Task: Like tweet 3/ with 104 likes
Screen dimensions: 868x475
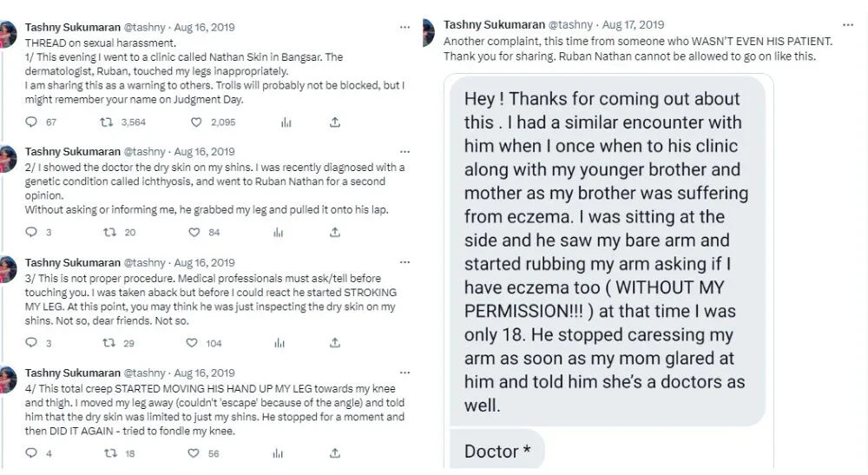Action: (x=196, y=343)
